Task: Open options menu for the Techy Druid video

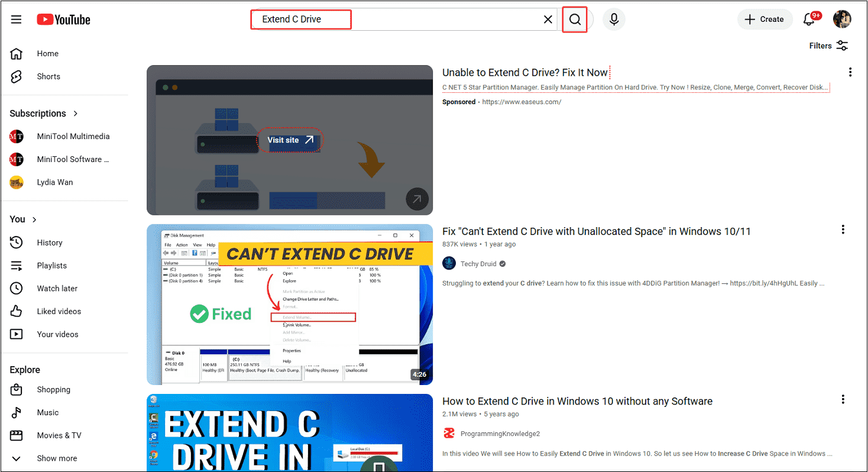Action: tap(843, 229)
